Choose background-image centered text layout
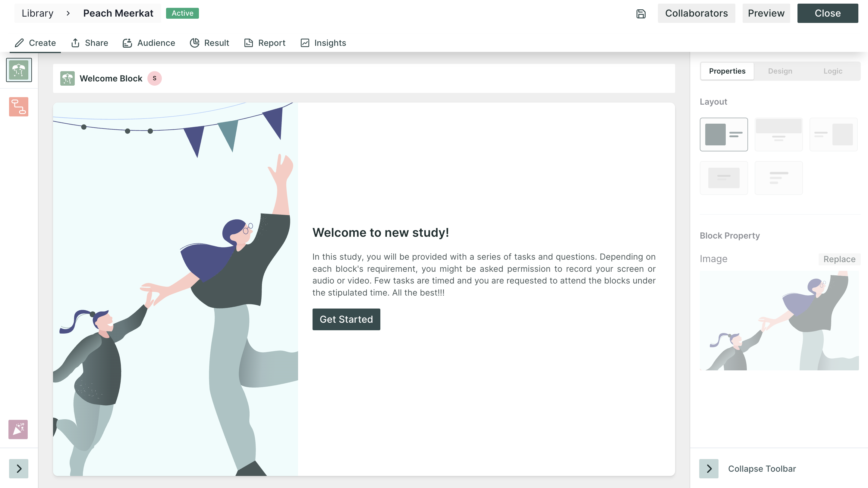Image resolution: width=868 pixels, height=488 pixels. pos(723,178)
